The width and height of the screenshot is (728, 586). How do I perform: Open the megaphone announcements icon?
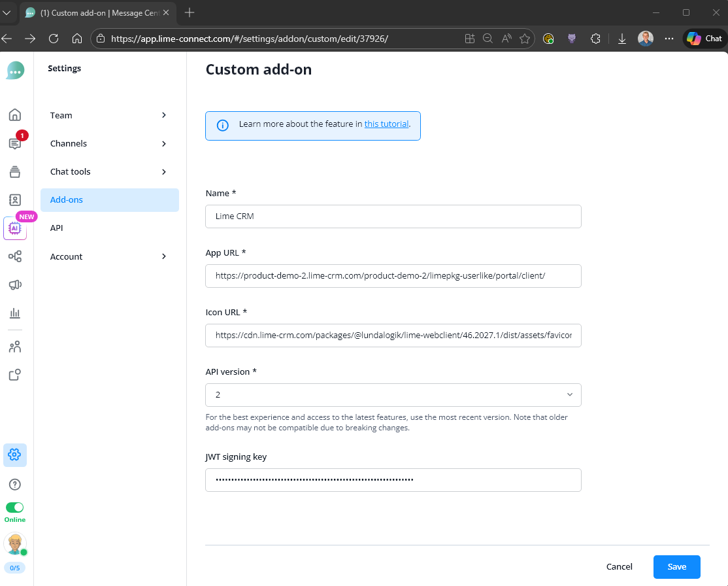(14, 284)
